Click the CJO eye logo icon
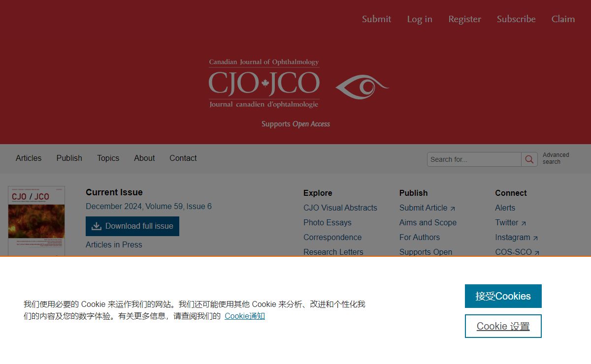 pos(362,87)
